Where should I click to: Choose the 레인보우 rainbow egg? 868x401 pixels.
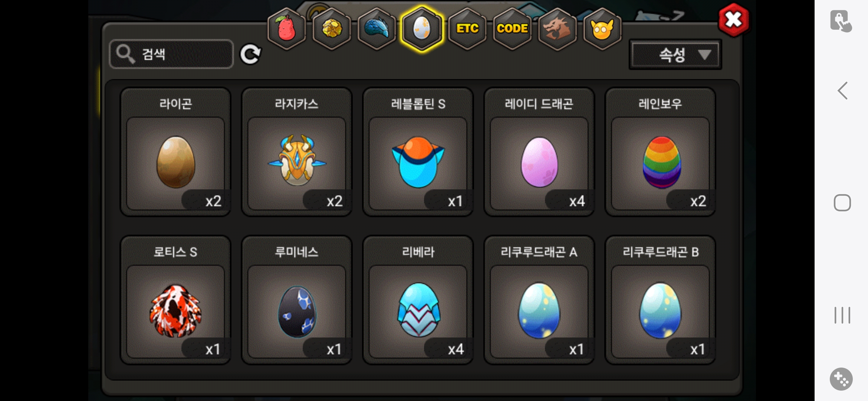coord(660,152)
